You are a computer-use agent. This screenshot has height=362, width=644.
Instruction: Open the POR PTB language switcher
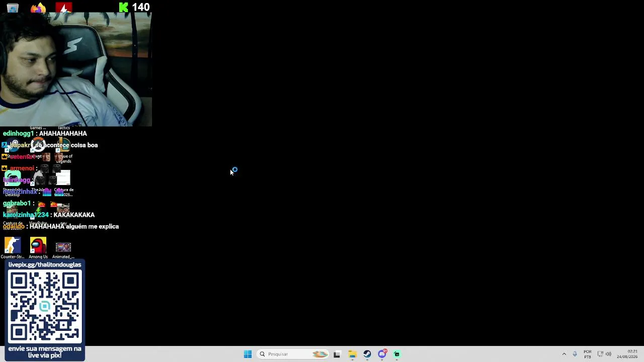pyautogui.click(x=588, y=354)
